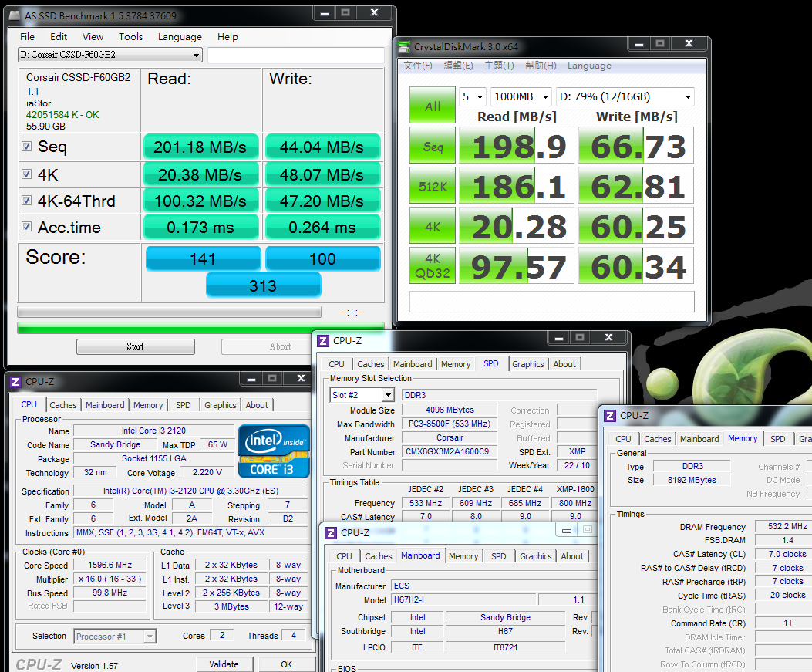Click the blue total score 313 box
This screenshot has width=812, height=672.
pyautogui.click(x=263, y=285)
